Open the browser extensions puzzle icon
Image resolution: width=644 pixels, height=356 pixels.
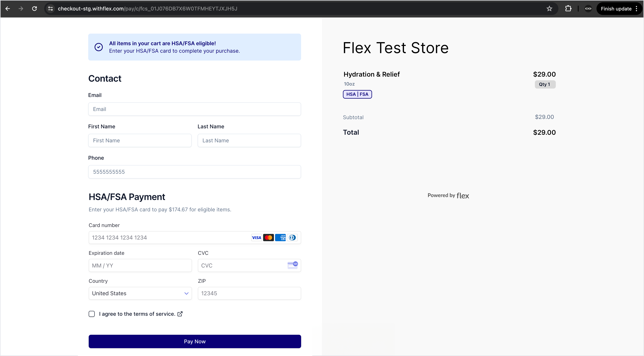click(568, 9)
